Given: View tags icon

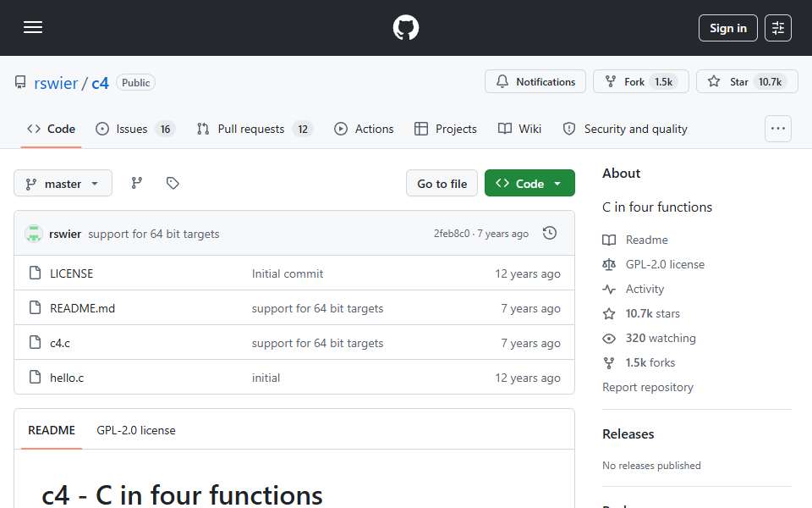Looking at the screenshot, I should pos(173,183).
